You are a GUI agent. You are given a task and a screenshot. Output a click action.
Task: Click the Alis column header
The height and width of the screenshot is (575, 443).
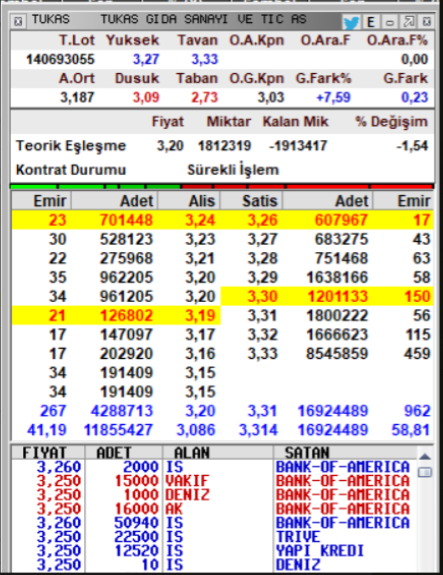click(x=189, y=201)
